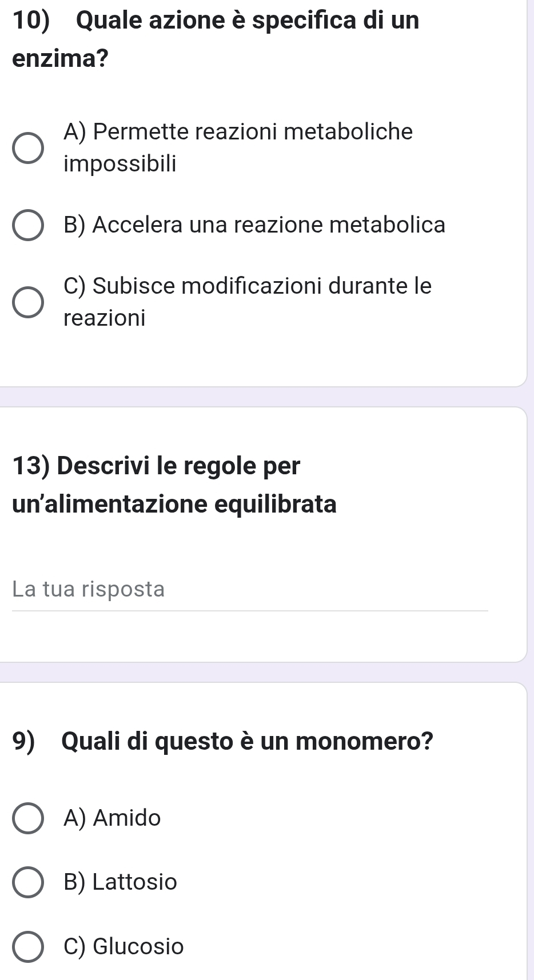This screenshot has height=980, width=534.
Task: Click the 'Lattosio' option label text
Action: tap(135, 882)
